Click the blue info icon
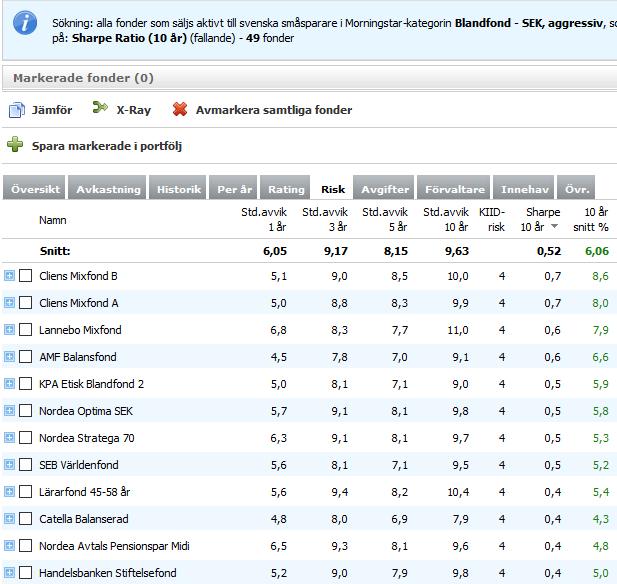The width and height of the screenshot is (617, 584). (x=25, y=23)
